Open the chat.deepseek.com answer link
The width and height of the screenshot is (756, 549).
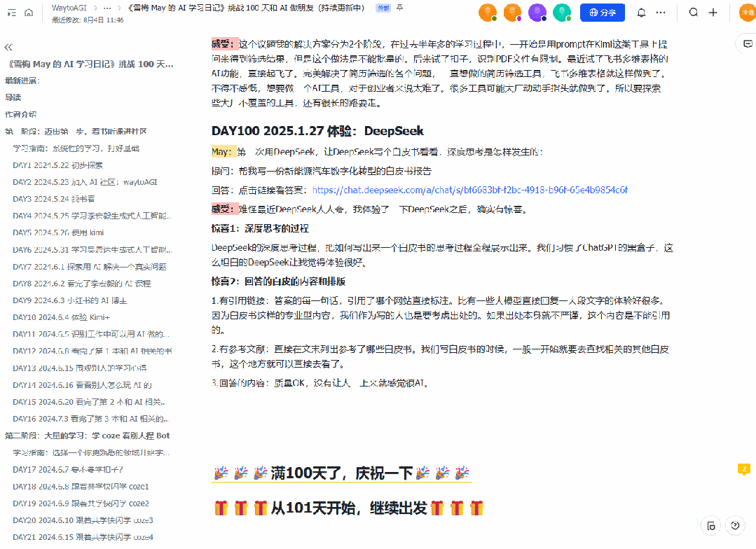click(x=469, y=190)
